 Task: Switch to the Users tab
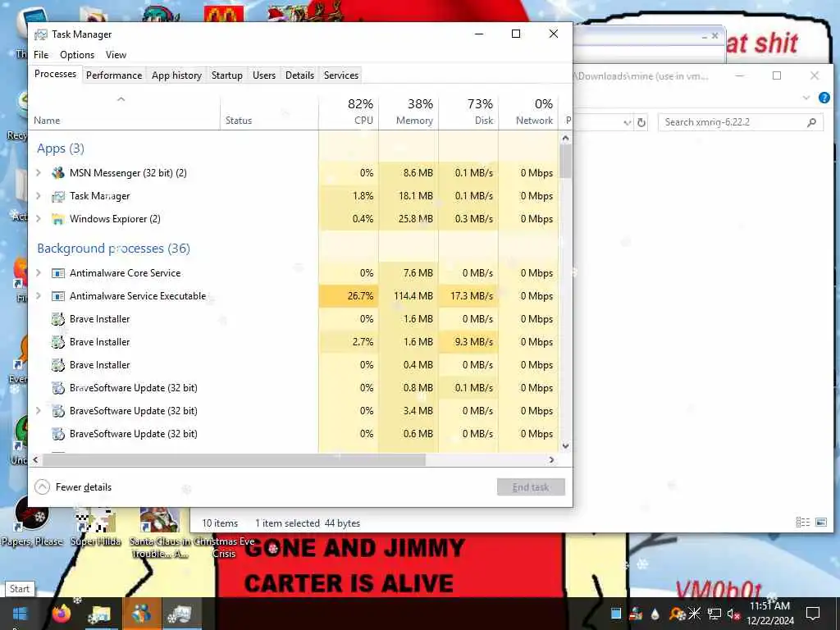(x=264, y=75)
